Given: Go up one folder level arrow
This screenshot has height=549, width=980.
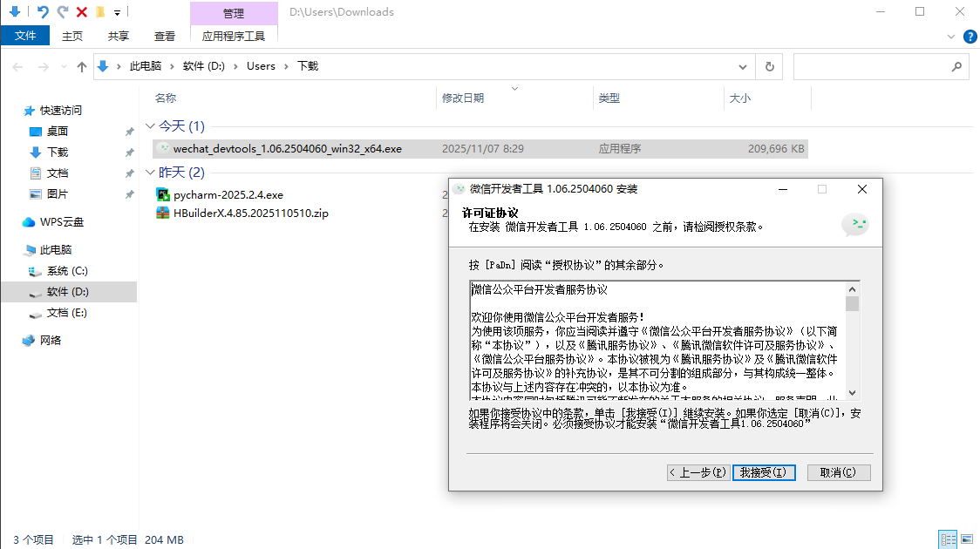Looking at the screenshot, I should pyautogui.click(x=82, y=66).
